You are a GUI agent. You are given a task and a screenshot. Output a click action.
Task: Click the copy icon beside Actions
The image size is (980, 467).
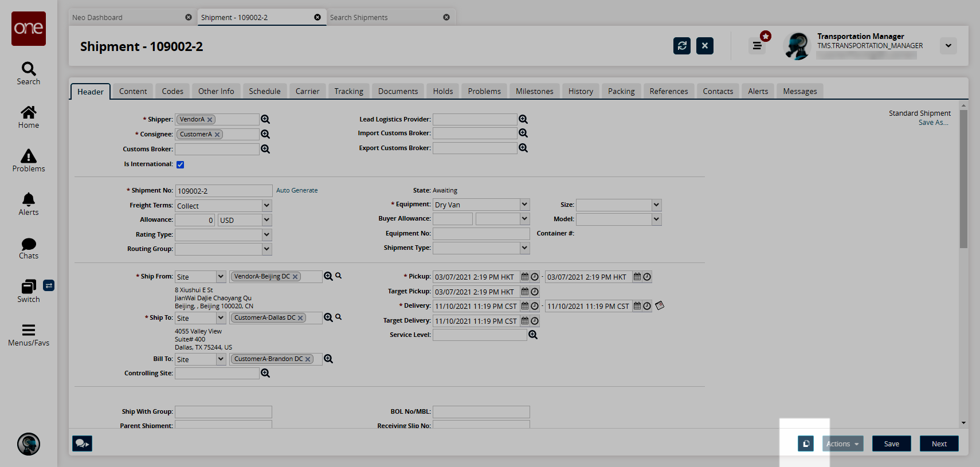[805, 444]
